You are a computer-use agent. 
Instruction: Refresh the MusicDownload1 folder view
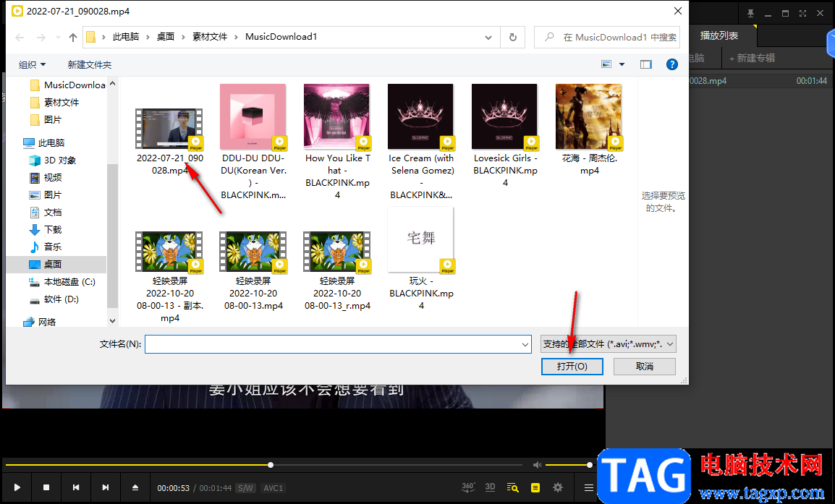pos(513,38)
